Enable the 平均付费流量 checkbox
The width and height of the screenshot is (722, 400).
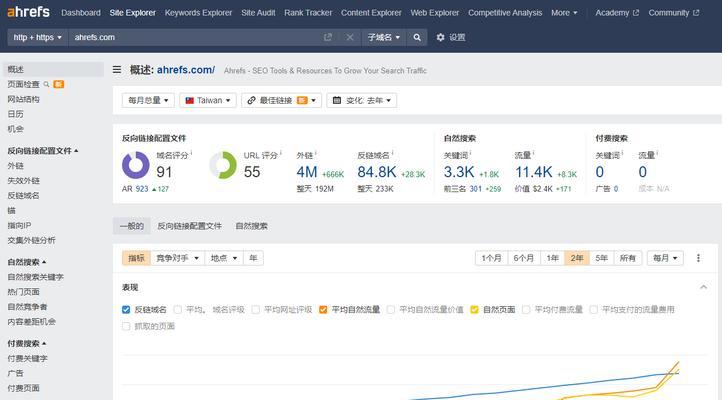(526, 310)
